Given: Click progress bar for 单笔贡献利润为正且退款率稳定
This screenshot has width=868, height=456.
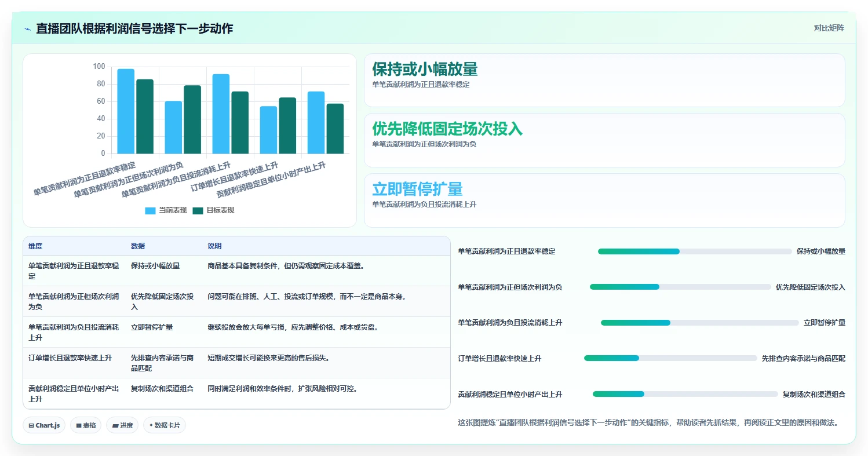Looking at the screenshot, I should click(x=695, y=251).
